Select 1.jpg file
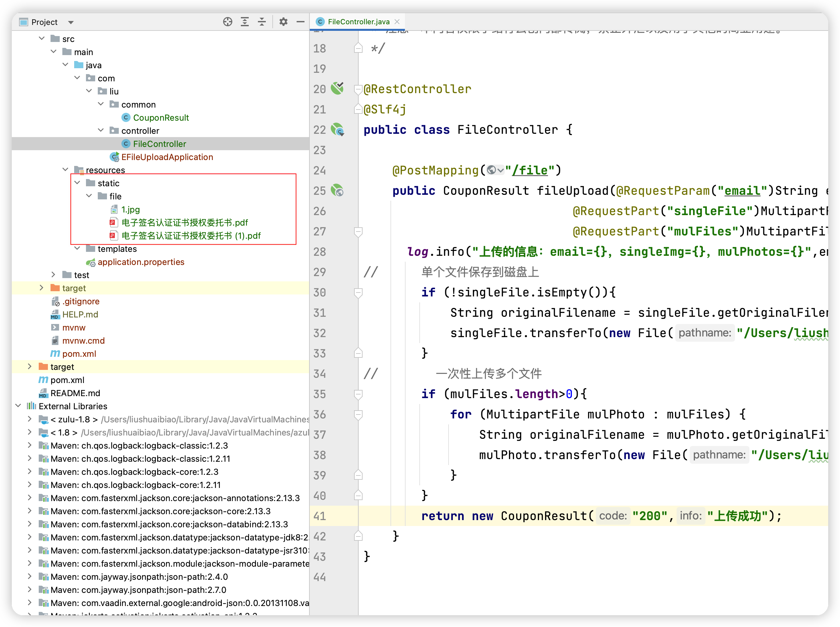This screenshot has height=627, width=840. 130,210
